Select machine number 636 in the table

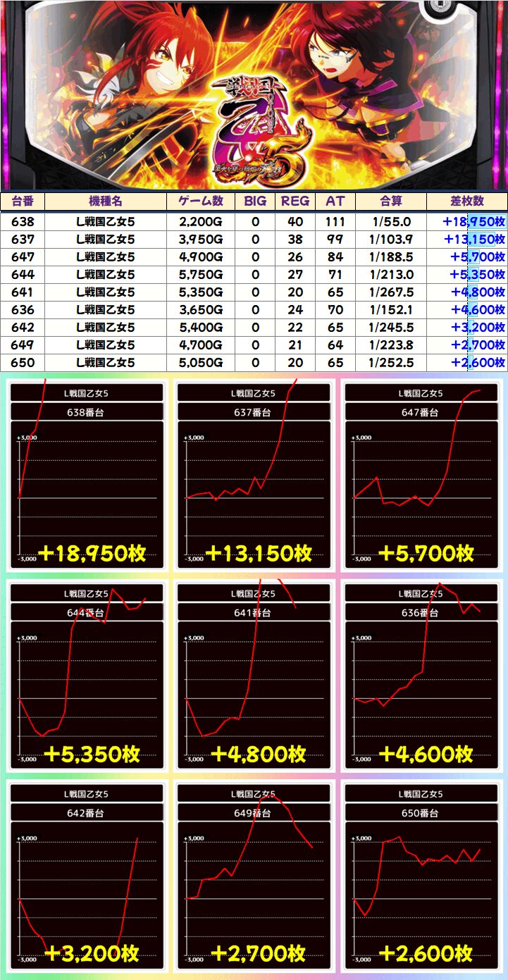click(x=23, y=309)
